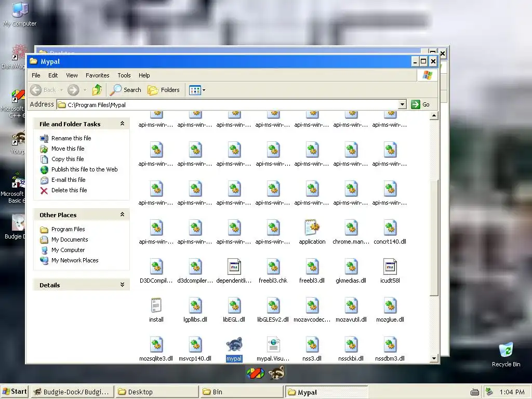The image size is (532, 399).
Task: Select the mypal application icon
Action: [x=234, y=344]
